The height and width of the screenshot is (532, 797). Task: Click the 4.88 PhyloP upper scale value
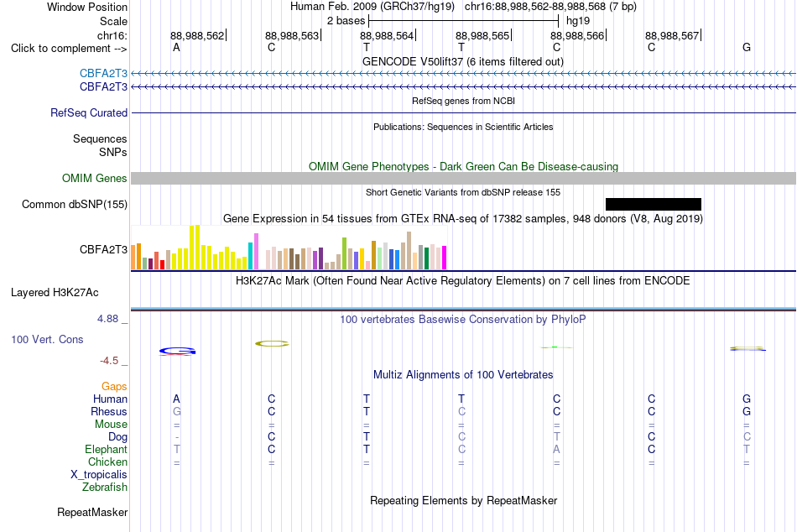(x=107, y=319)
